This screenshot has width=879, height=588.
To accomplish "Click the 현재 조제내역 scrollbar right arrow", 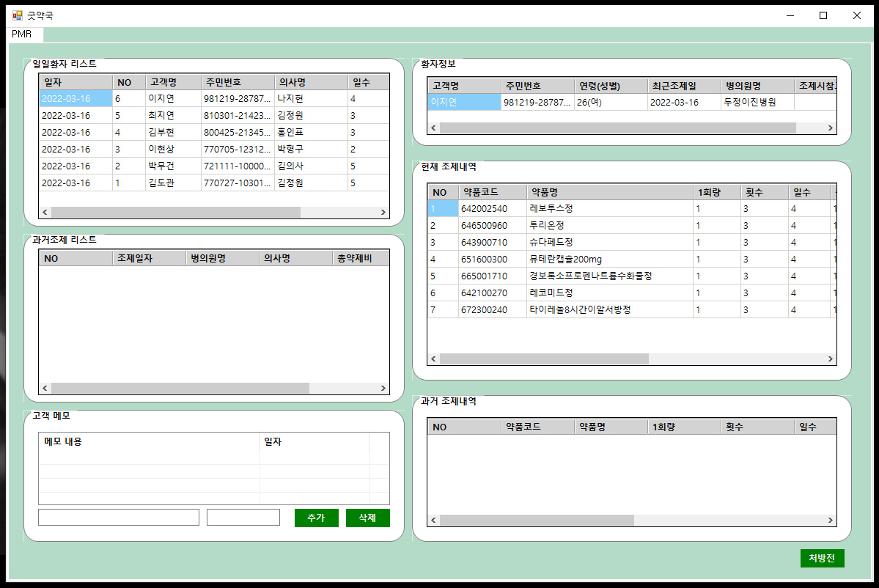I will coord(830,359).
